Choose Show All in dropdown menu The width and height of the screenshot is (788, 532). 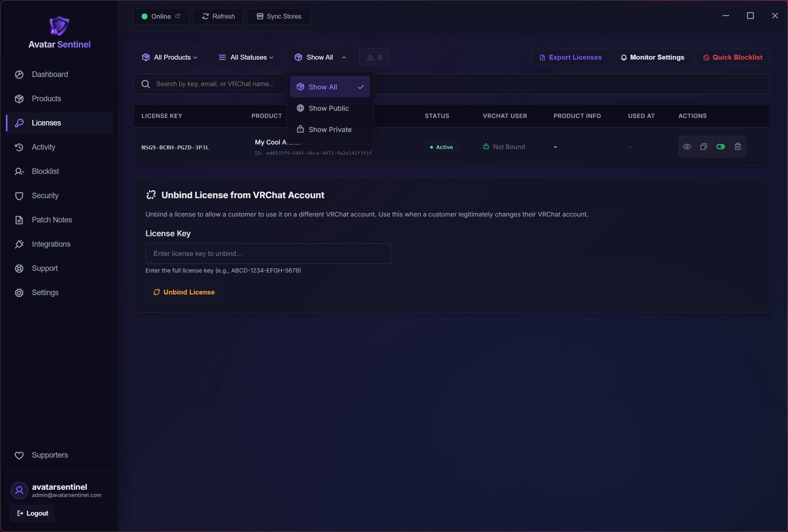tap(330, 87)
